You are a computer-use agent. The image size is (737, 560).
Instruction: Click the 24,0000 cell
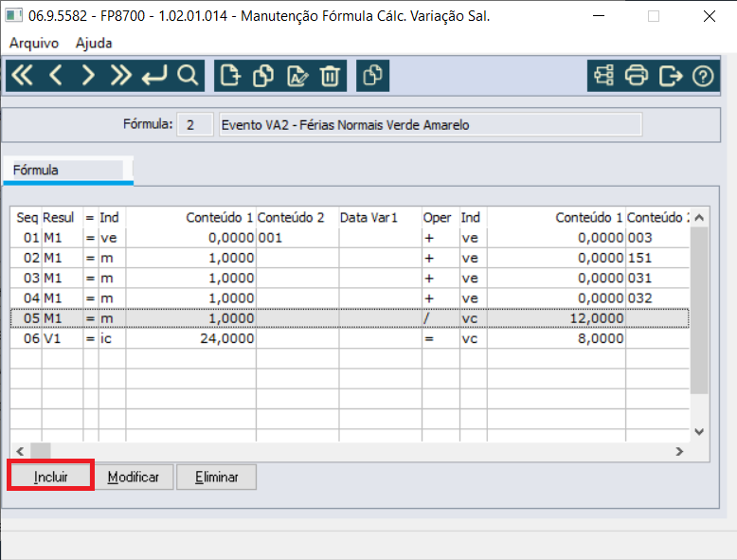click(x=190, y=338)
